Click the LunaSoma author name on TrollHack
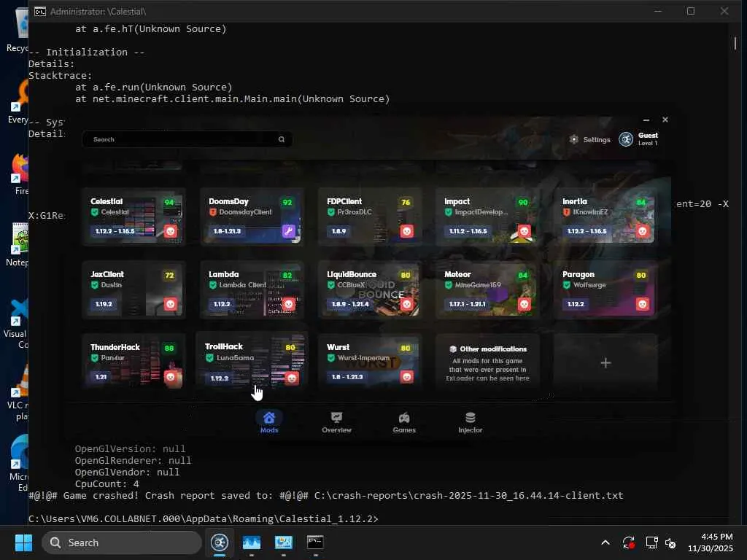 pos(236,357)
